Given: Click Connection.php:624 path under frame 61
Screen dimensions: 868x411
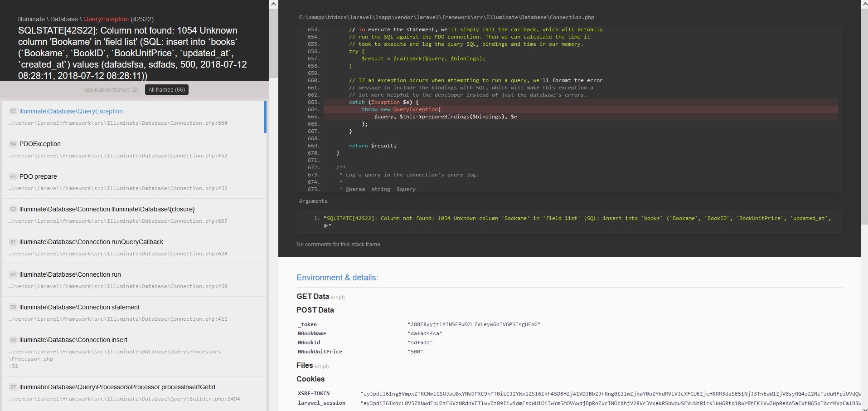Looking at the screenshot, I should pyautogui.click(x=118, y=254).
